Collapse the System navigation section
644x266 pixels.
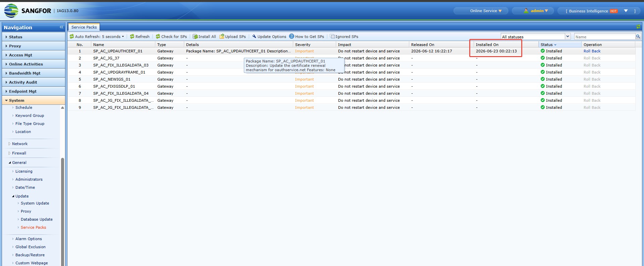pos(34,100)
